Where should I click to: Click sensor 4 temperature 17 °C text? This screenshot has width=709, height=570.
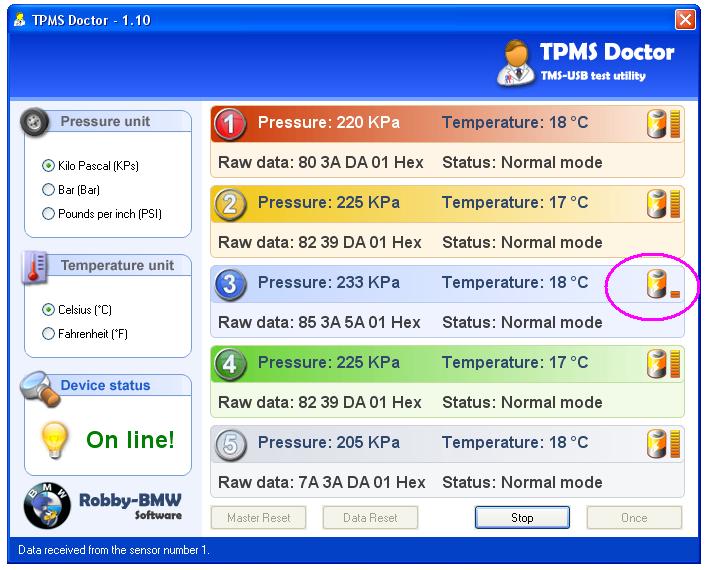point(515,363)
